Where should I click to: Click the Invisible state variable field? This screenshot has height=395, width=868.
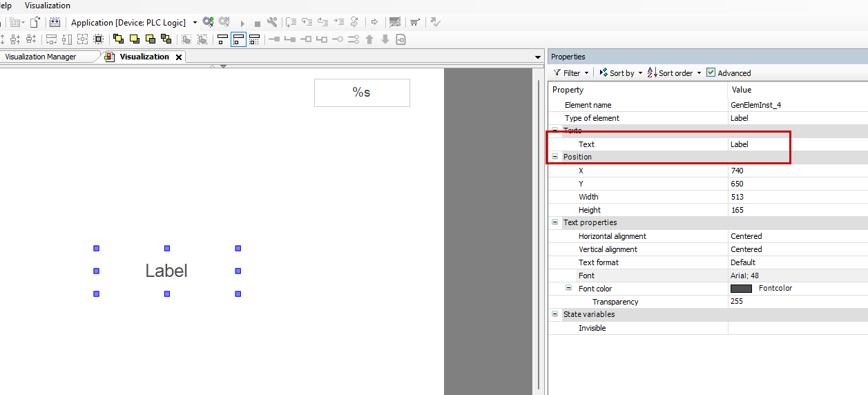pyautogui.click(x=798, y=328)
